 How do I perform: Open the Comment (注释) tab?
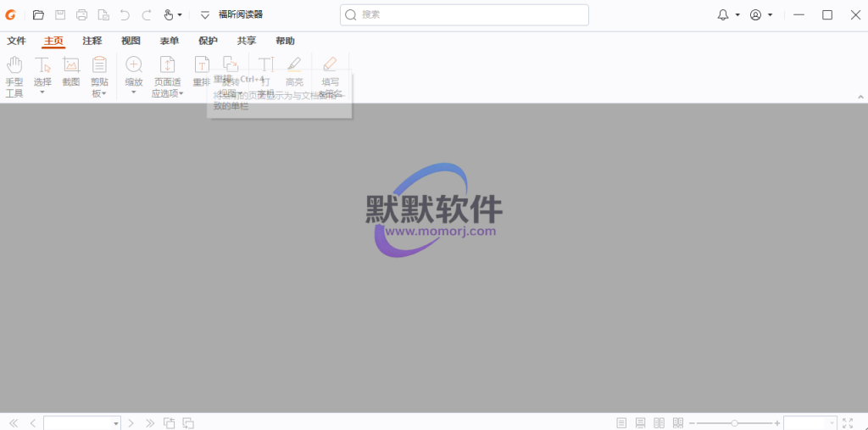(92, 41)
